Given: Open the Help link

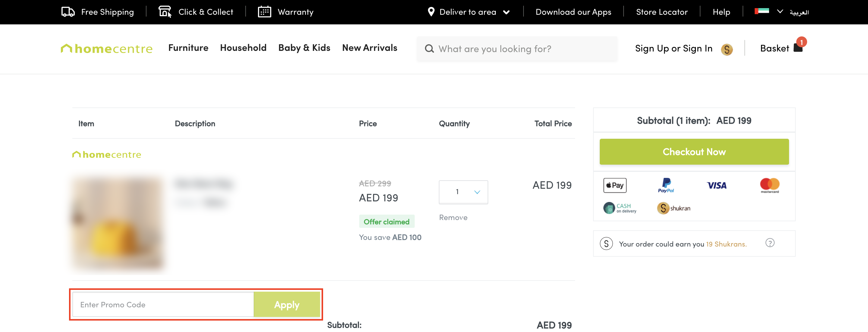Looking at the screenshot, I should [722, 12].
